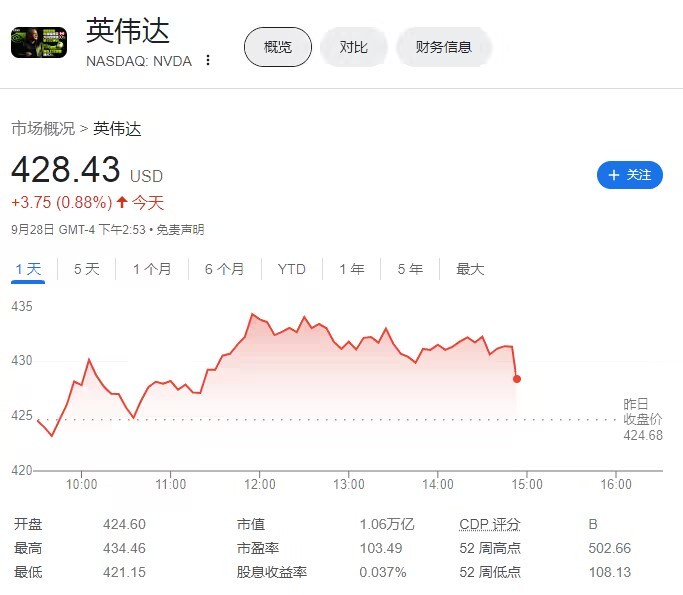Viewport: 683px width, 595px height.
Task: Switch to the 对比 tab
Action: [x=353, y=47]
